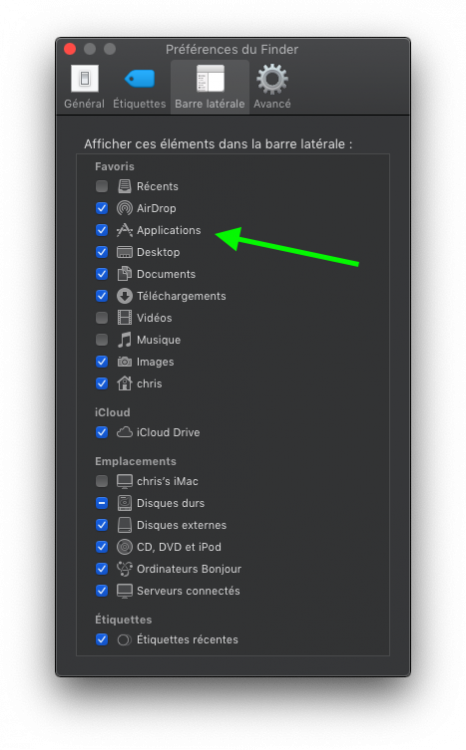Select the Barre latérale tab
The height and width of the screenshot is (750, 466).
click(x=210, y=87)
